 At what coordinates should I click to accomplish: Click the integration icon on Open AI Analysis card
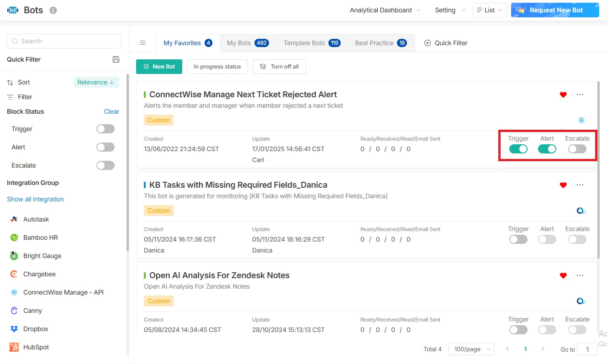(581, 301)
